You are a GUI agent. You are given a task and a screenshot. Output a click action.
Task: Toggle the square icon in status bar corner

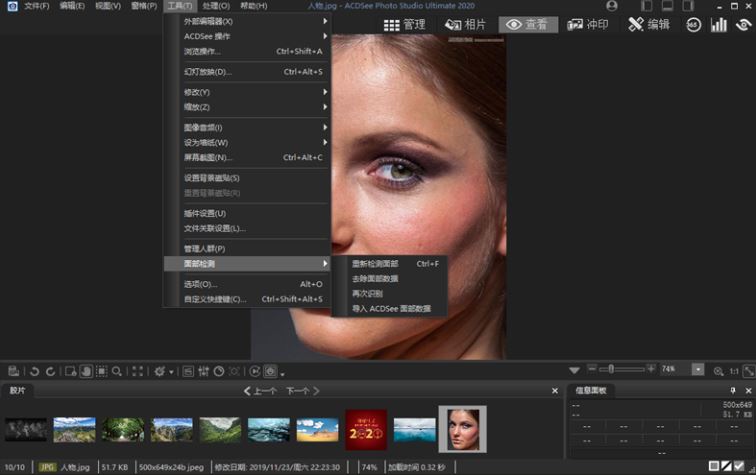point(714,466)
